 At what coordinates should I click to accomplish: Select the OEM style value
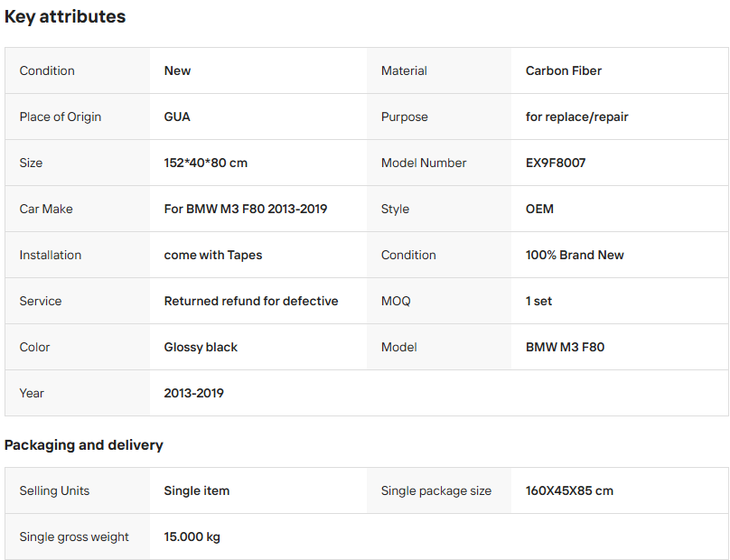point(539,209)
